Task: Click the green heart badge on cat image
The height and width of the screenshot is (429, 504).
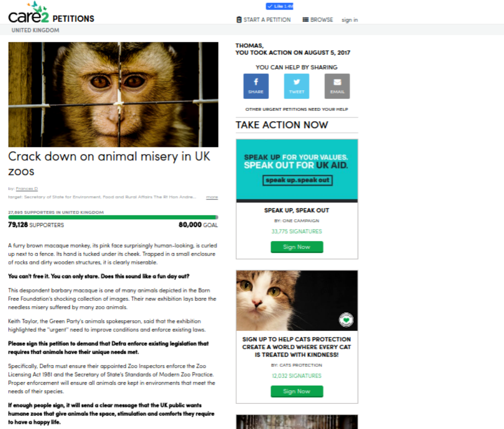Action: pos(346,320)
